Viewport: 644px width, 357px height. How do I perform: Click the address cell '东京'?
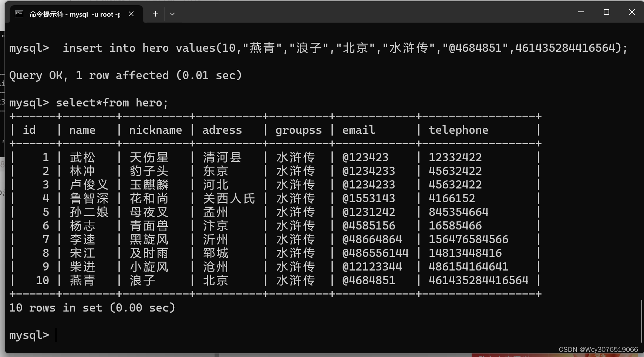tap(216, 171)
